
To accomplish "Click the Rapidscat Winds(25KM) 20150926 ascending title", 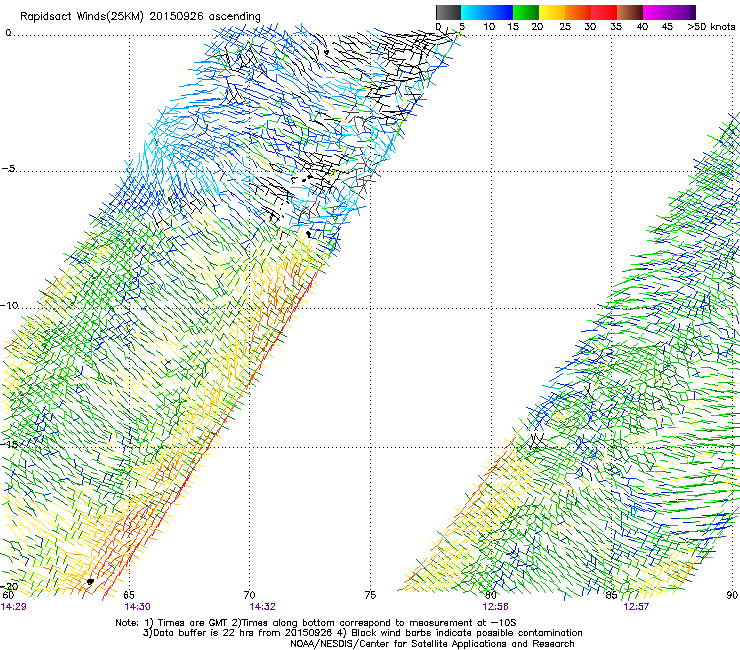I will click(140, 16).
